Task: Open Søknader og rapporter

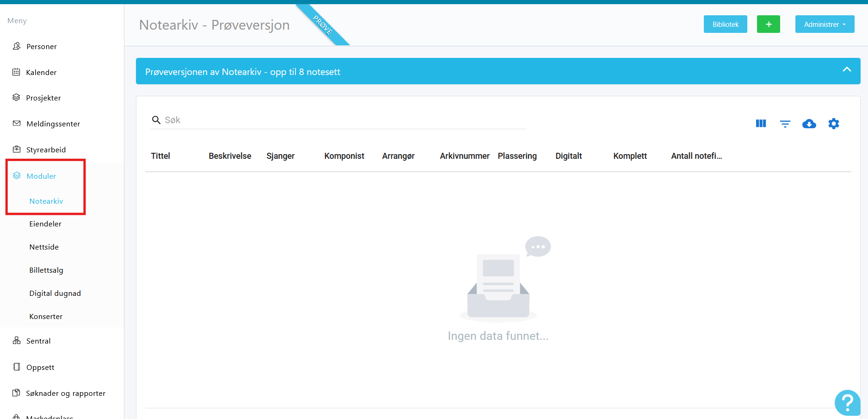Action: (65, 393)
